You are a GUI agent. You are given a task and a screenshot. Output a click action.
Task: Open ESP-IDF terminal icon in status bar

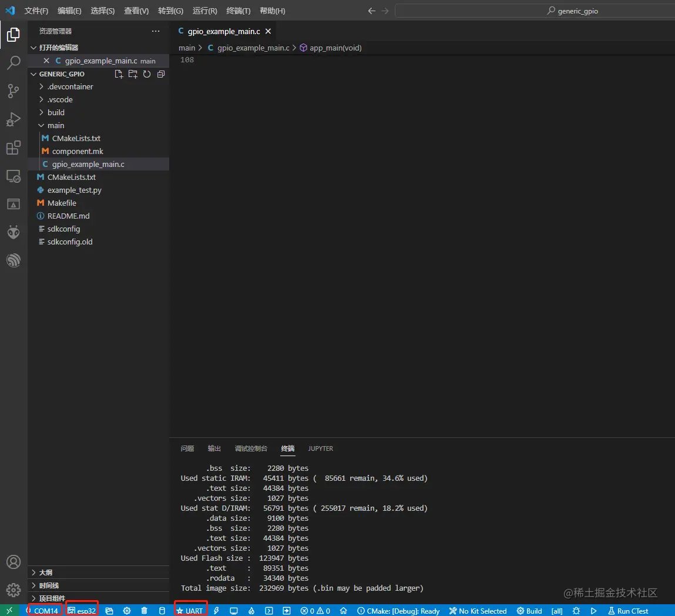click(x=269, y=611)
